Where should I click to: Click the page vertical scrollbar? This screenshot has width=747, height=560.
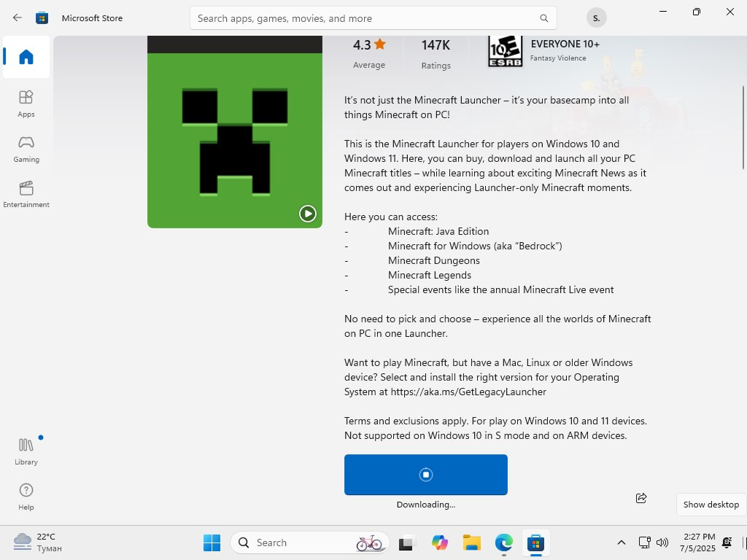pos(743,127)
